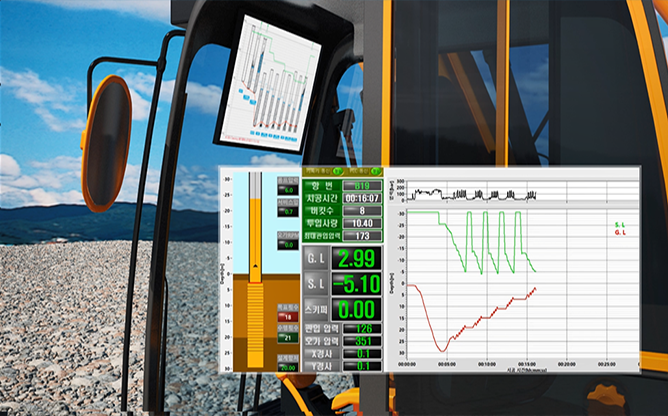This screenshot has width=668, height=416.
Task: Click the green counter showing 21
Action: [288, 338]
